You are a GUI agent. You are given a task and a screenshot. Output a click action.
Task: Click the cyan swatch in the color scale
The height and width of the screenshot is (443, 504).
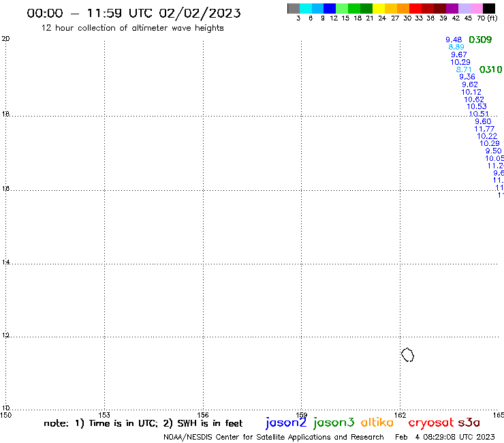pos(306,8)
